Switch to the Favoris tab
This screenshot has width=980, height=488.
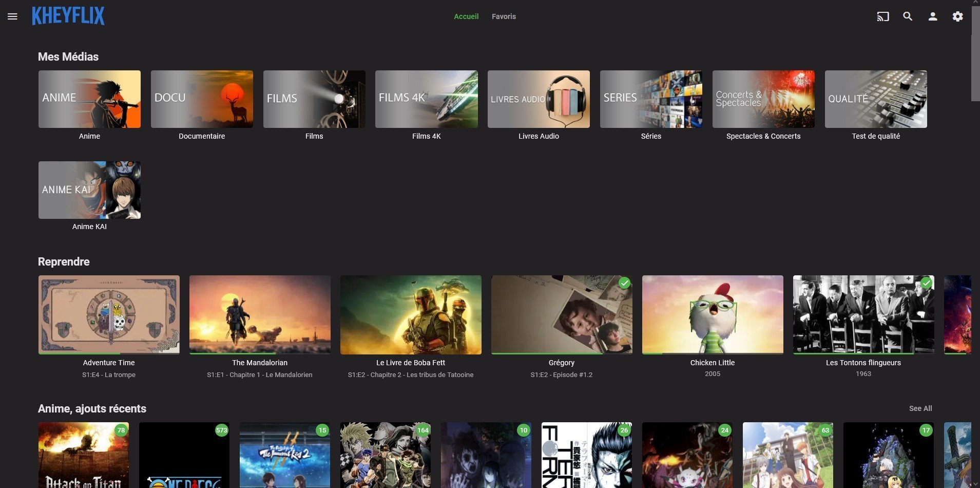[x=504, y=16]
